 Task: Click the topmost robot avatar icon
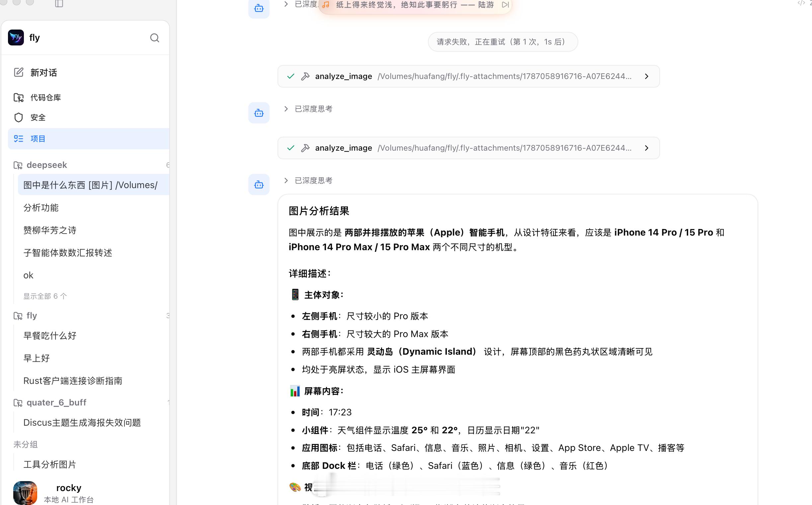(x=259, y=8)
